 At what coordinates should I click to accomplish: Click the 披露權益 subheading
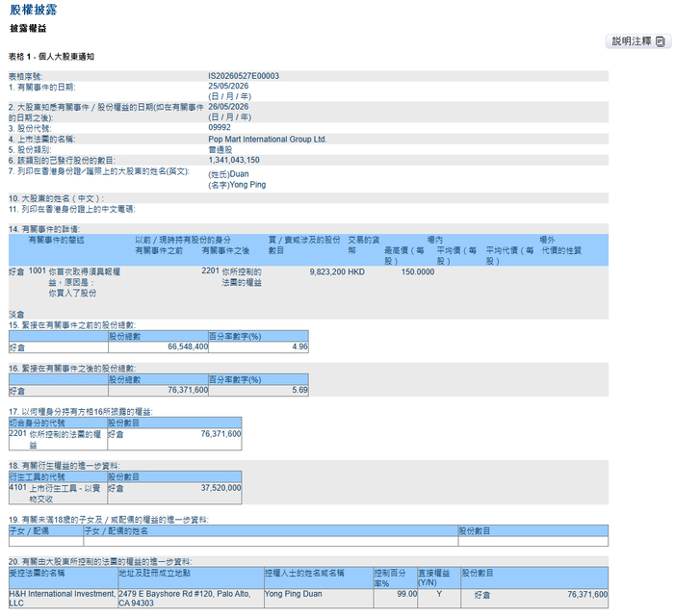[28, 28]
